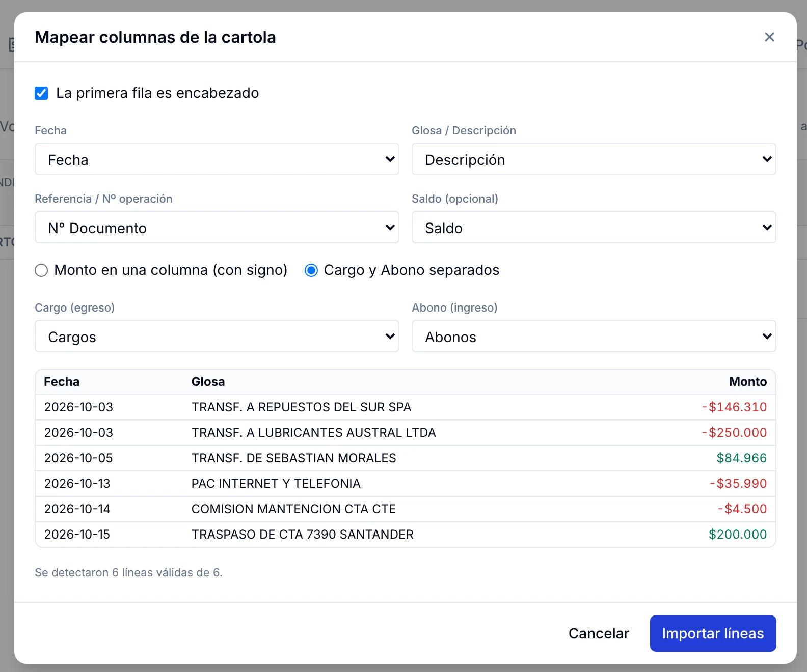Open the Fecha column dropdown
This screenshot has height=672, width=807.
pyautogui.click(x=217, y=159)
